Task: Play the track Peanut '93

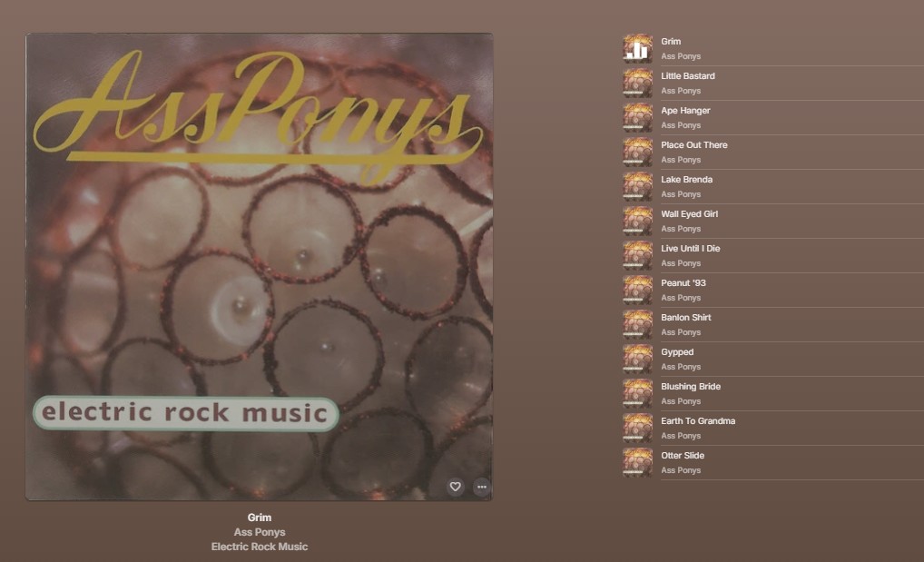Action: pyautogui.click(x=683, y=283)
